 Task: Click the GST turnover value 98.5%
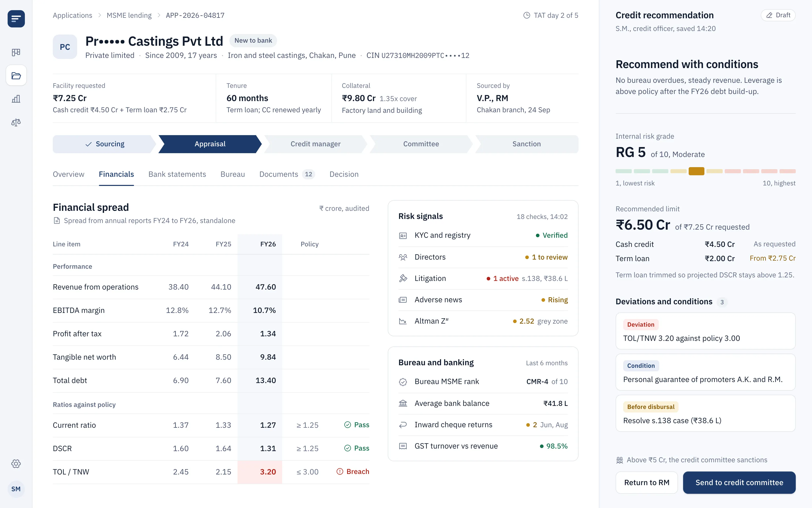click(x=557, y=446)
